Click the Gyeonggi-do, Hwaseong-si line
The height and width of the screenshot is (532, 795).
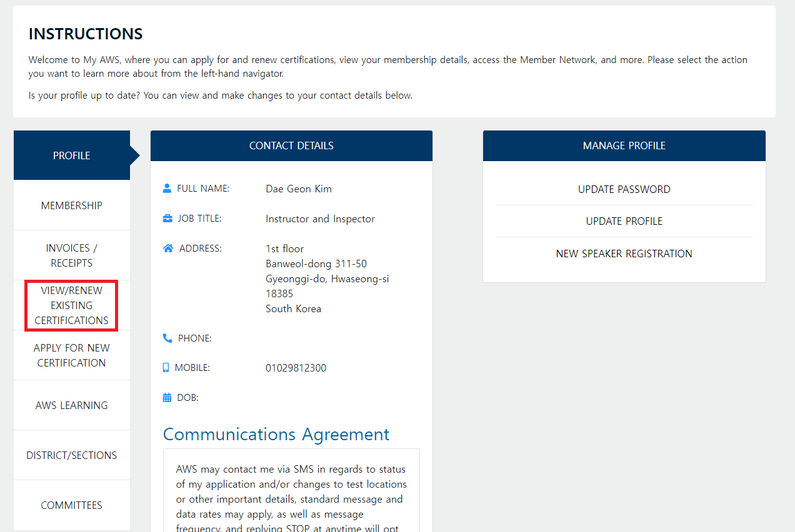pos(327,278)
